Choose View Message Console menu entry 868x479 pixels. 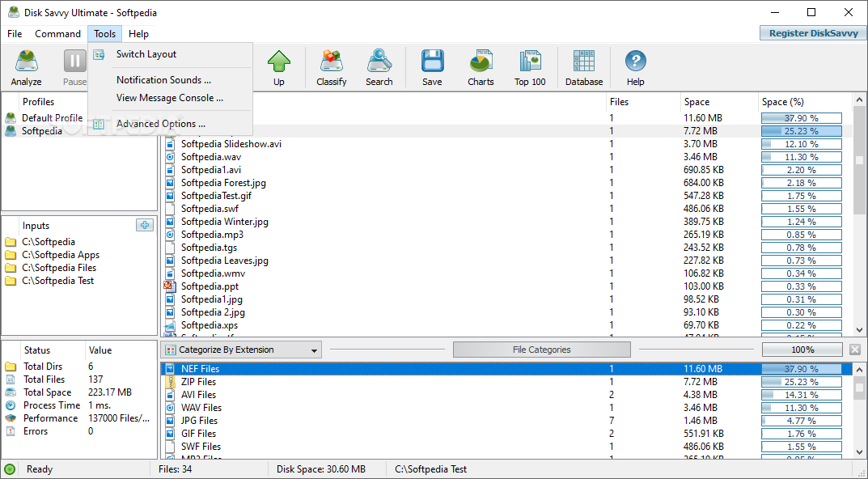(x=170, y=98)
